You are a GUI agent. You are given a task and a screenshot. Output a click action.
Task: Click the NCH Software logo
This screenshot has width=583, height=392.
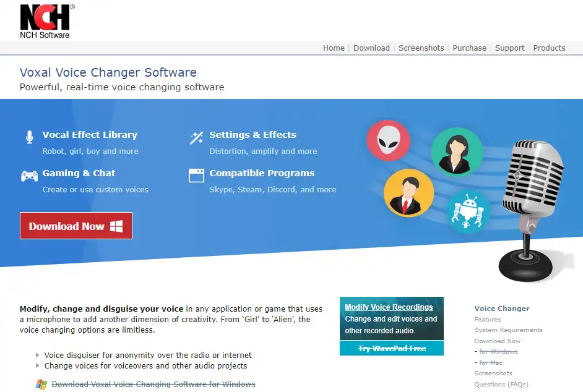point(47,21)
